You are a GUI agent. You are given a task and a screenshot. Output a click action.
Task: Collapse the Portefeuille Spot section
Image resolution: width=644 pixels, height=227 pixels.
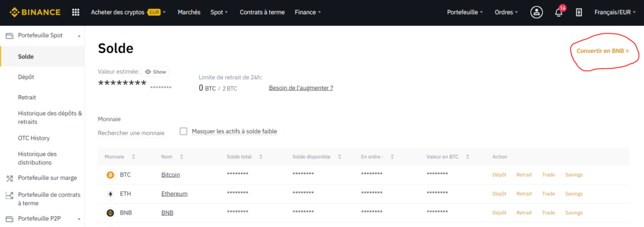pyautogui.click(x=79, y=36)
